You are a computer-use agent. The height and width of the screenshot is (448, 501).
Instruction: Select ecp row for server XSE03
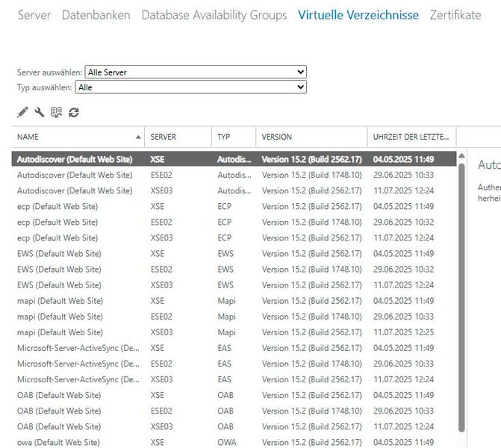[x=234, y=237]
